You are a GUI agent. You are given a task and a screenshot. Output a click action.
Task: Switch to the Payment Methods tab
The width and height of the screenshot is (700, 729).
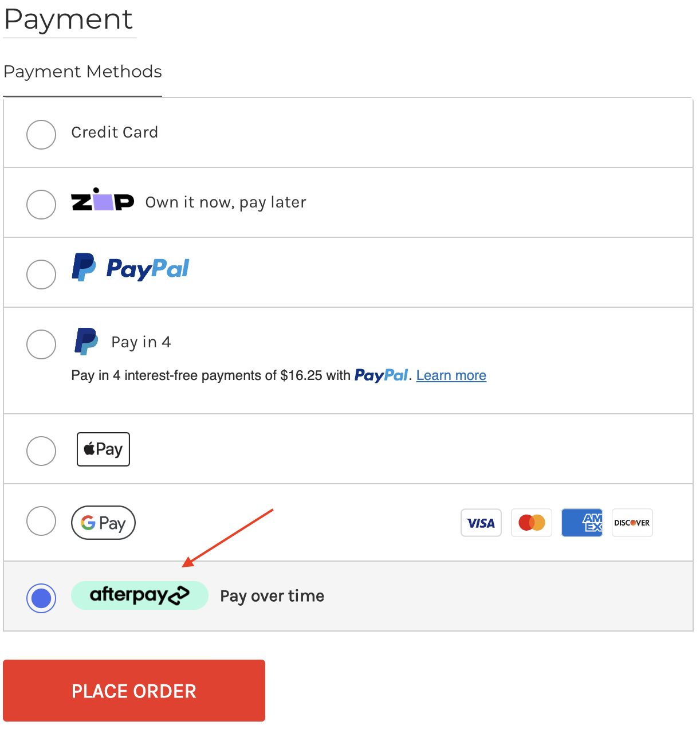[82, 72]
